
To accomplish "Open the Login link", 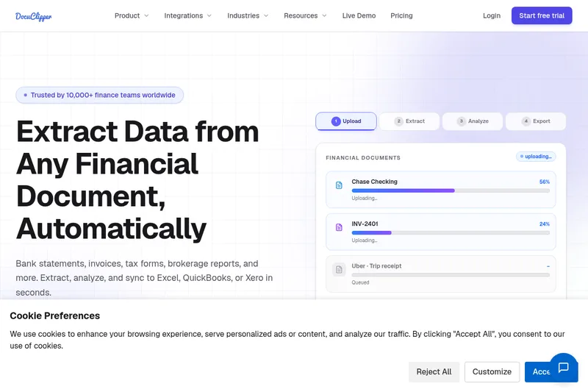I will coord(492,15).
